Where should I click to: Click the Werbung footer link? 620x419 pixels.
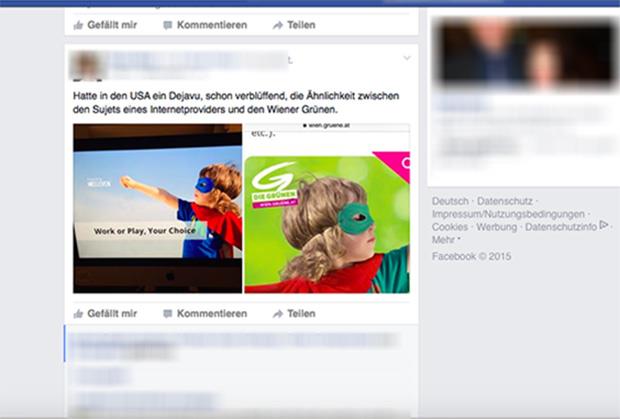point(496,227)
